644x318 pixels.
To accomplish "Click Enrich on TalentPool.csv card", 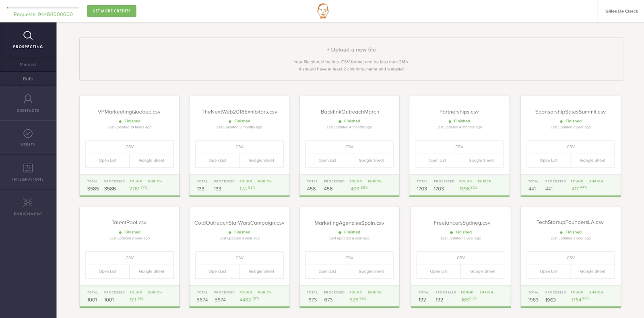I will click(x=155, y=293).
